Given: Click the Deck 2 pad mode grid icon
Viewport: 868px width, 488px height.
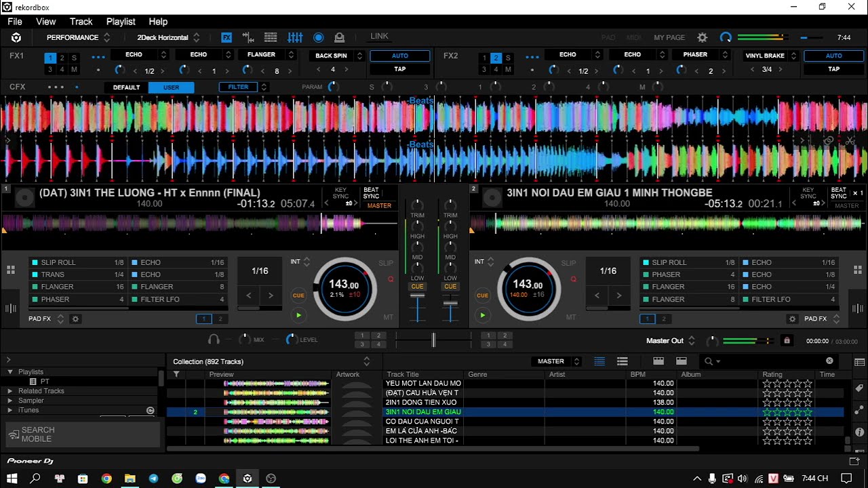Looking at the screenshot, I should point(857,270).
